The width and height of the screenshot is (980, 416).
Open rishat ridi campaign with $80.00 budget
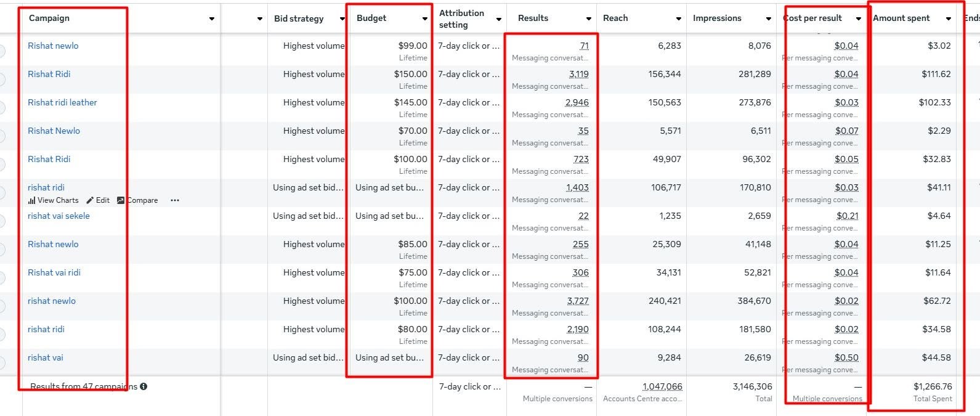tap(46, 329)
